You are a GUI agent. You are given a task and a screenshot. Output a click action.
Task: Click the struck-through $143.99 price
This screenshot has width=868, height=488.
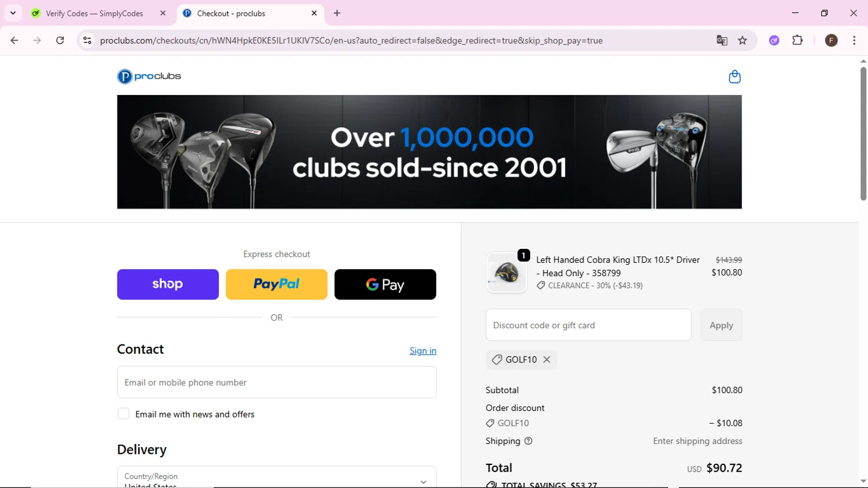(729, 260)
